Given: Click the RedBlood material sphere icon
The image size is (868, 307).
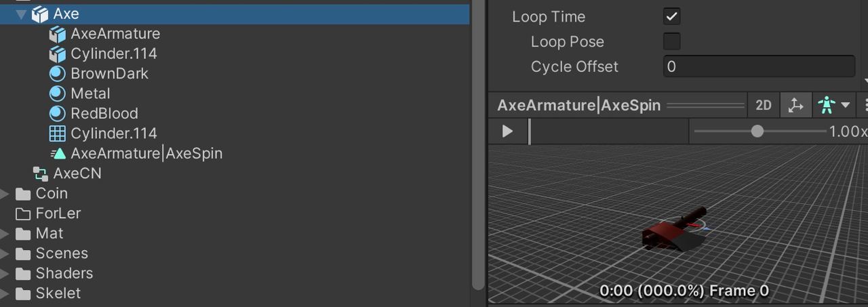Looking at the screenshot, I should (58, 113).
